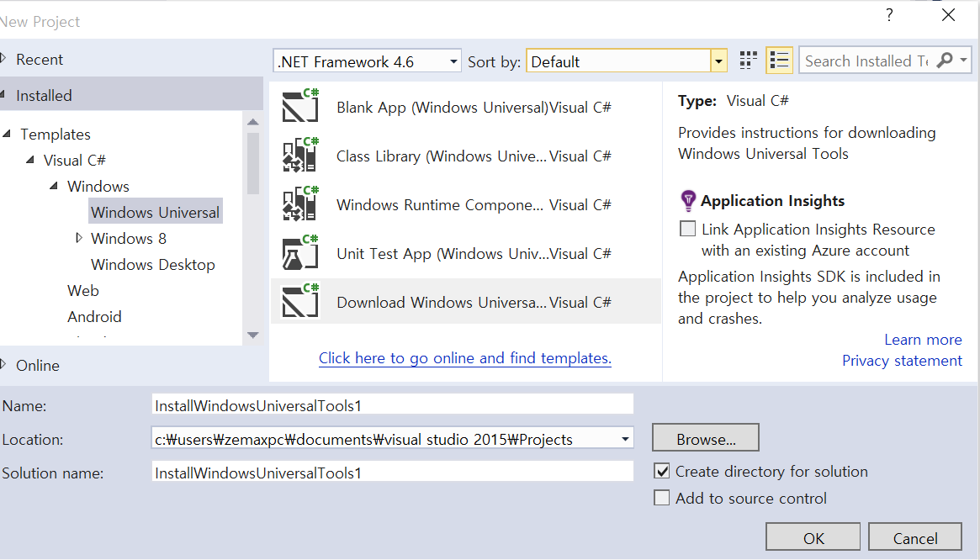
Task: Select the Android template category
Action: [x=94, y=317]
